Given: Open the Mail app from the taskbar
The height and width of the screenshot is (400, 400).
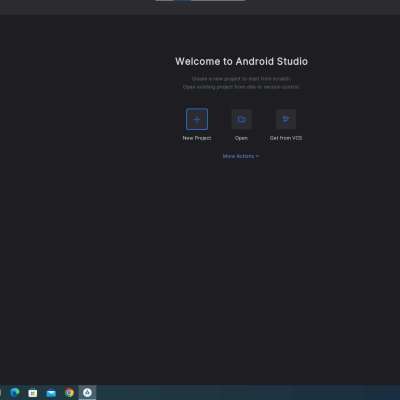Looking at the screenshot, I should (x=51, y=393).
